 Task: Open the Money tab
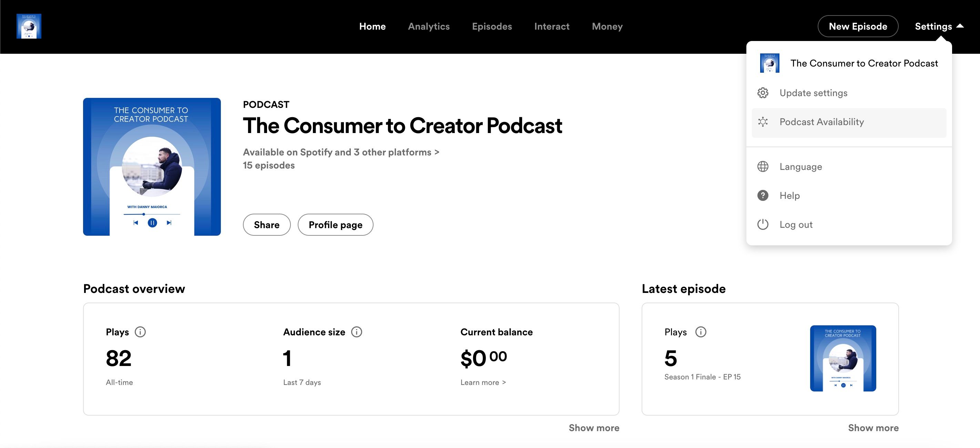[x=607, y=26]
